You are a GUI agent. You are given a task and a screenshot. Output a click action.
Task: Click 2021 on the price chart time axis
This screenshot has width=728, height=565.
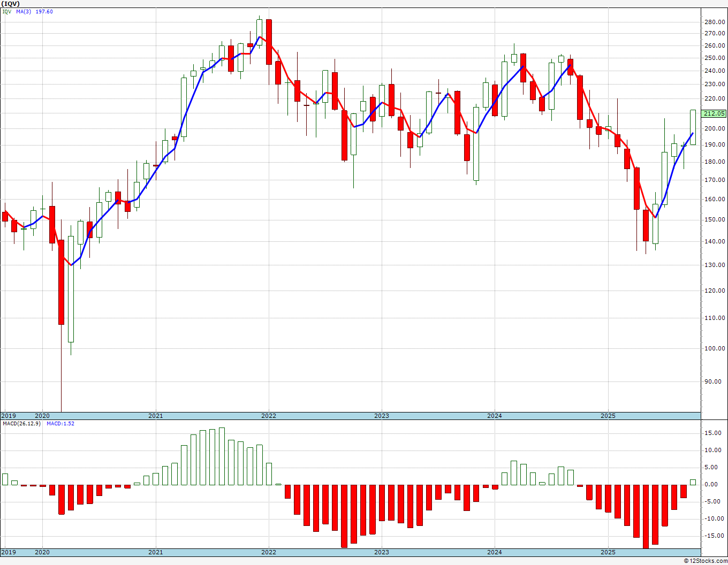pos(155,416)
